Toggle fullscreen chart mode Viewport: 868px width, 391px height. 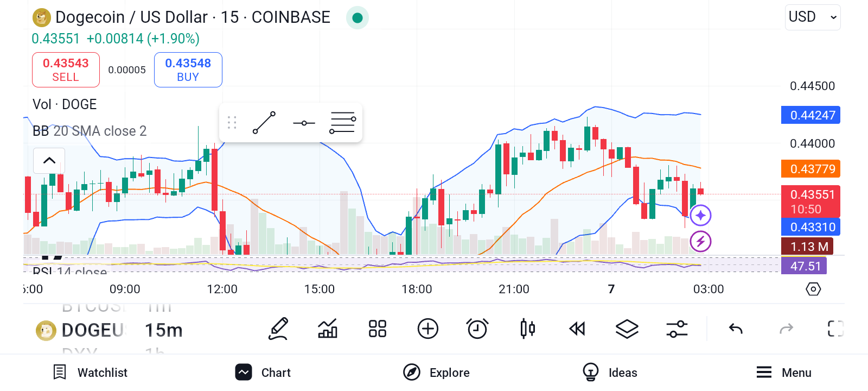(835, 329)
